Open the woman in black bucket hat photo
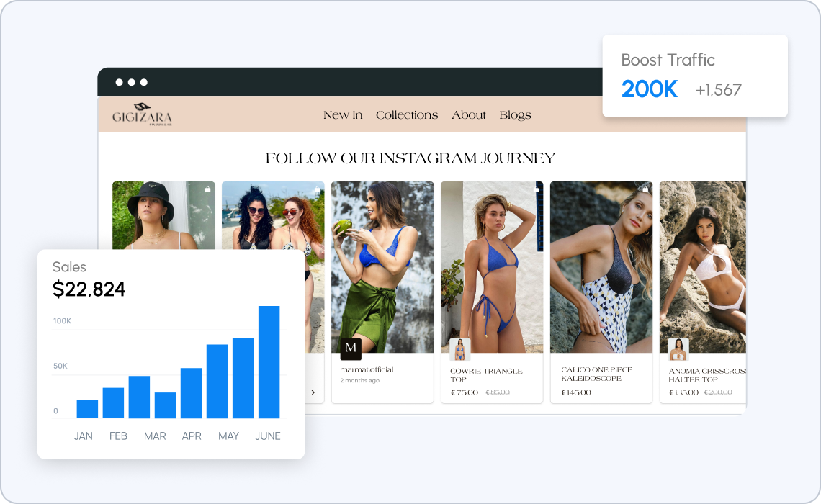The image size is (821, 504). 163,215
